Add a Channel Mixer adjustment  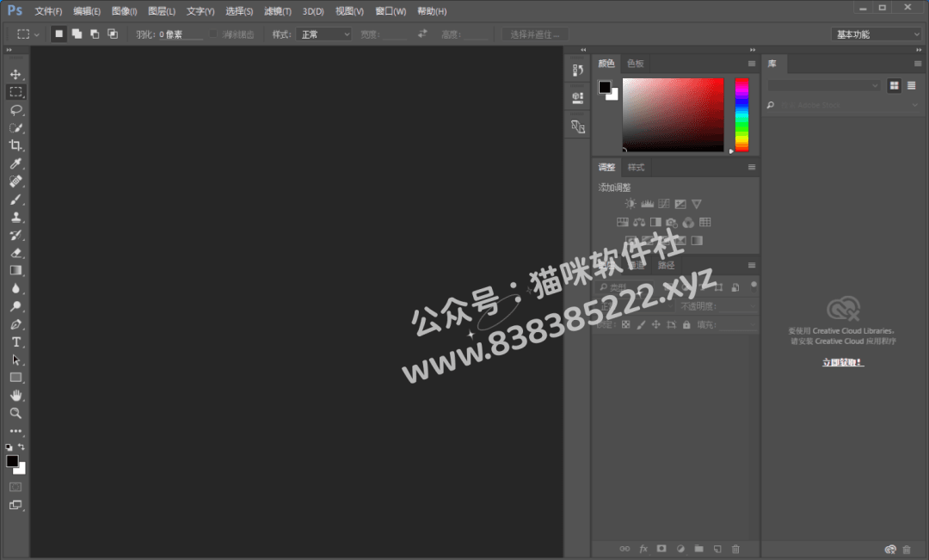pyautogui.click(x=688, y=222)
